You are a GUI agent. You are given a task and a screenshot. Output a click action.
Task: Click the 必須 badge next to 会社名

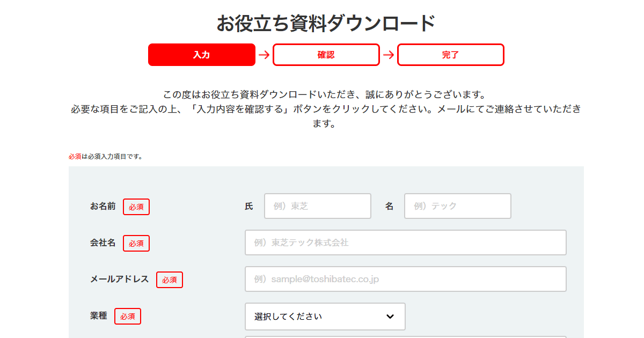[136, 243]
